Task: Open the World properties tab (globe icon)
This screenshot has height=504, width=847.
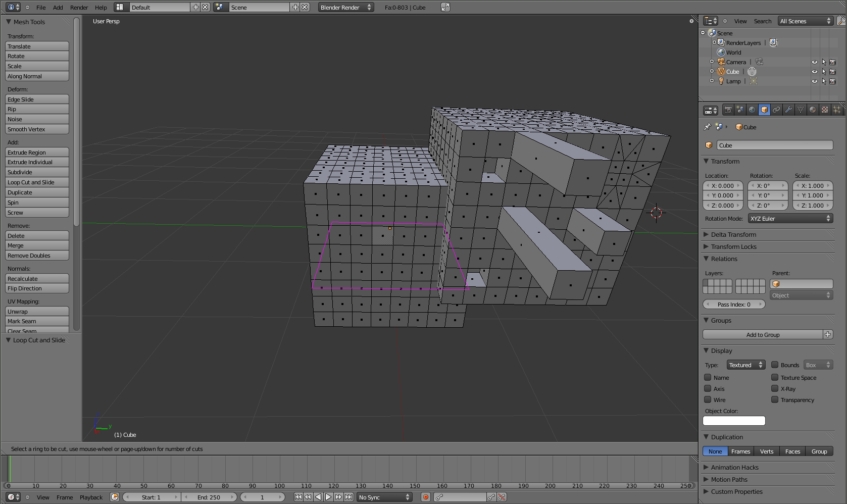Action: 752,110
